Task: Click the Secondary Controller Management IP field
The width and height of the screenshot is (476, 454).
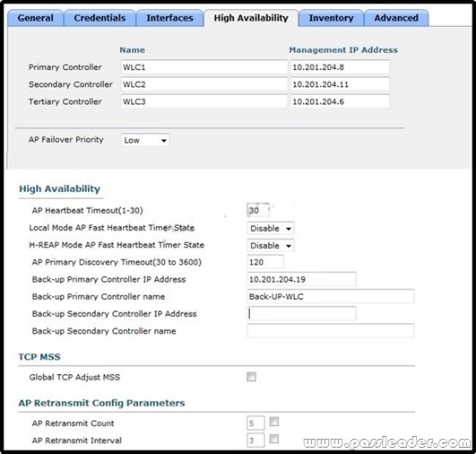Action: point(340,84)
